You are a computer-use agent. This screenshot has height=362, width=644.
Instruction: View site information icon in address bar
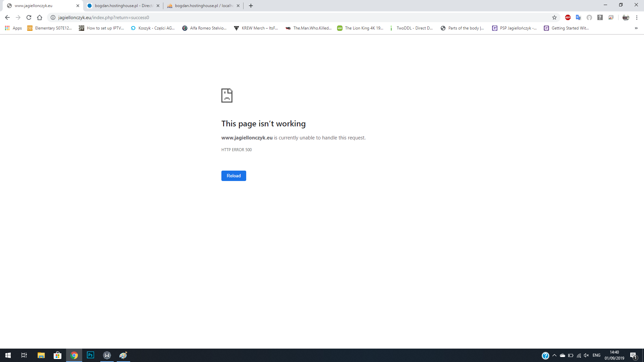click(x=53, y=17)
